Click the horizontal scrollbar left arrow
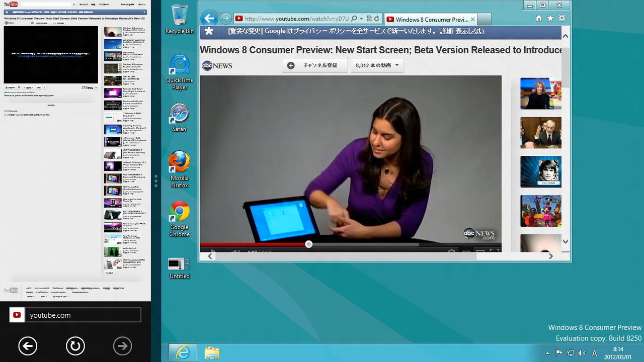Image resolution: width=644 pixels, height=362 pixels. point(210,256)
